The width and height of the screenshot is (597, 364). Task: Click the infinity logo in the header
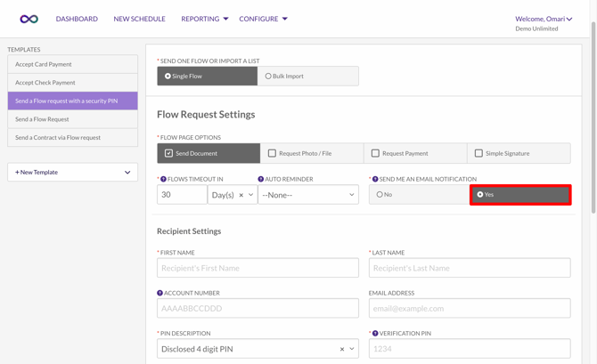(x=29, y=19)
